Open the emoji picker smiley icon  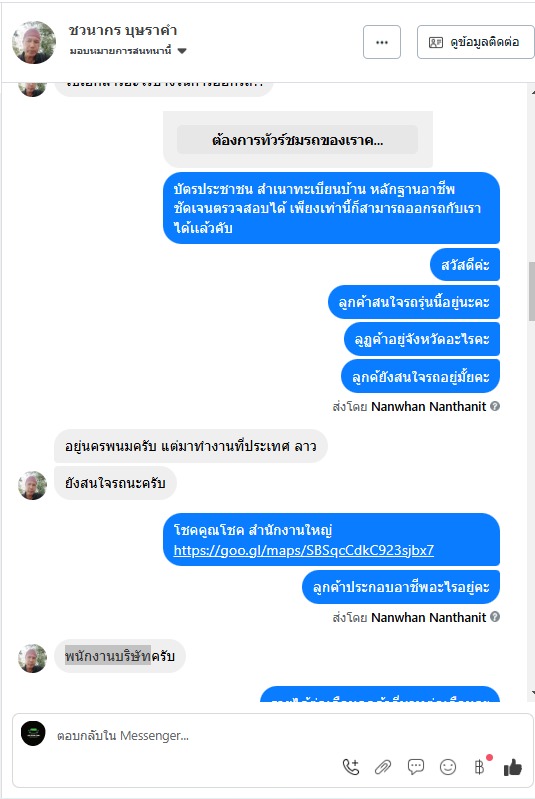(x=448, y=767)
